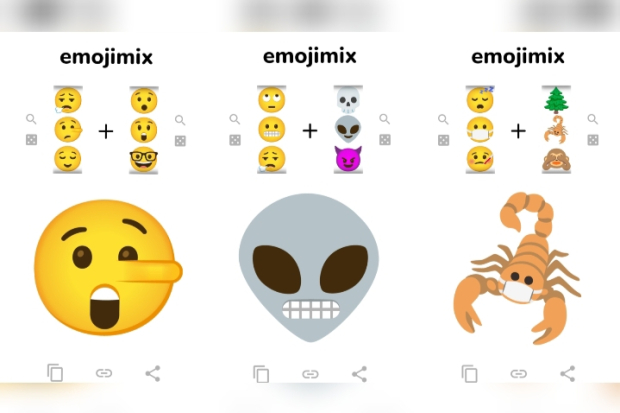The height and width of the screenshot is (413, 620).
Task: Click the link icon under the alien emoji
Action: point(310,374)
